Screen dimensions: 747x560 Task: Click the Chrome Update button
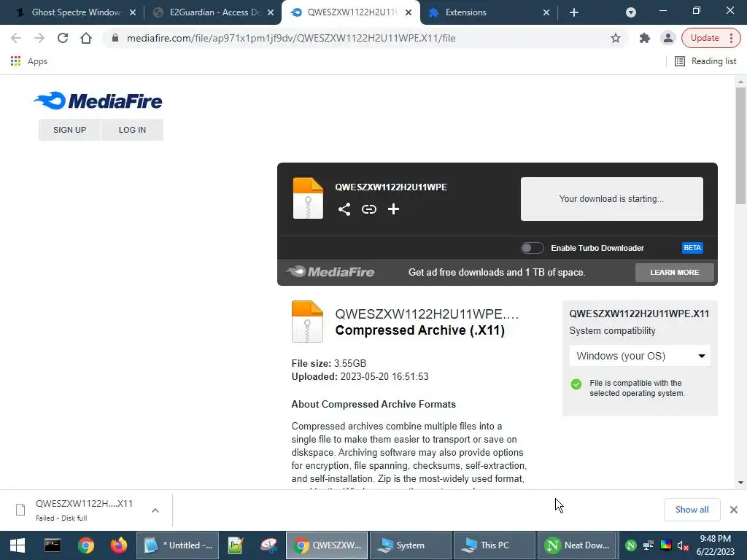click(705, 38)
